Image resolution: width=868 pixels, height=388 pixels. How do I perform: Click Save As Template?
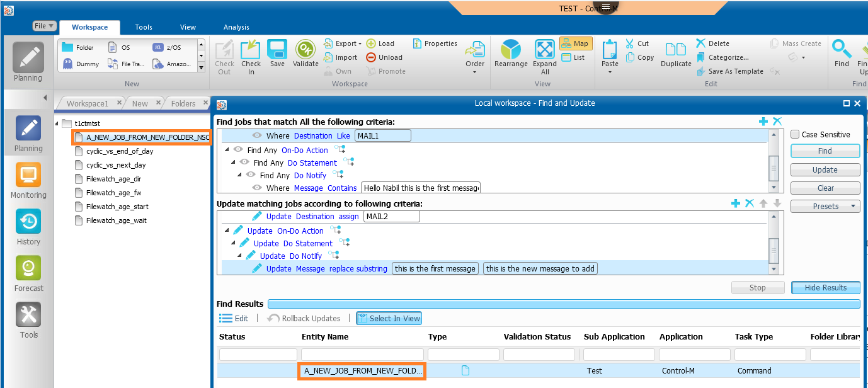pos(729,71)
